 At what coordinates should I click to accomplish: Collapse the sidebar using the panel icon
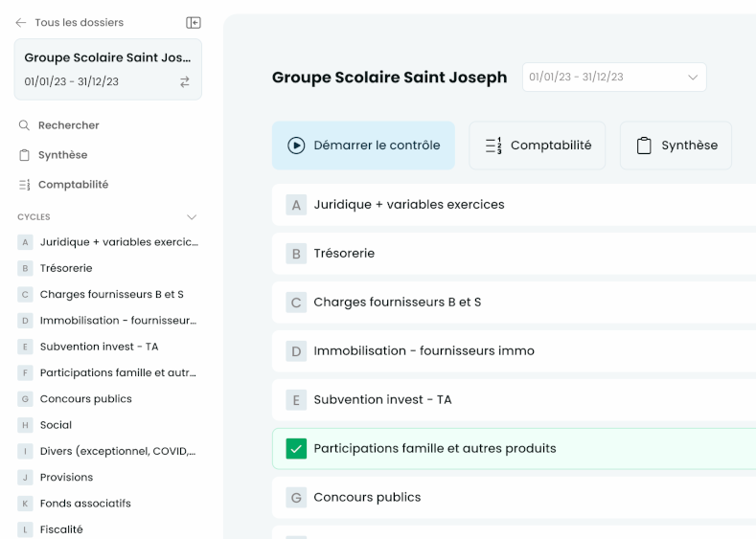click(x=193, y=22)
